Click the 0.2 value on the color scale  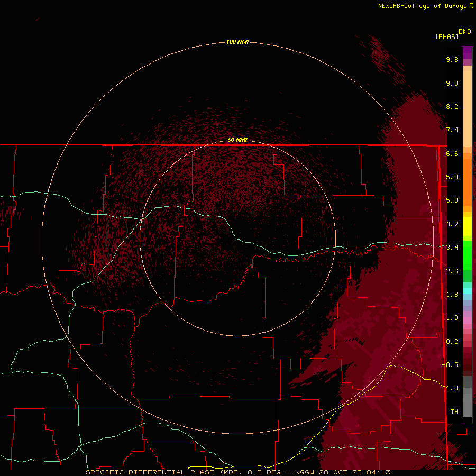(452, 342)
